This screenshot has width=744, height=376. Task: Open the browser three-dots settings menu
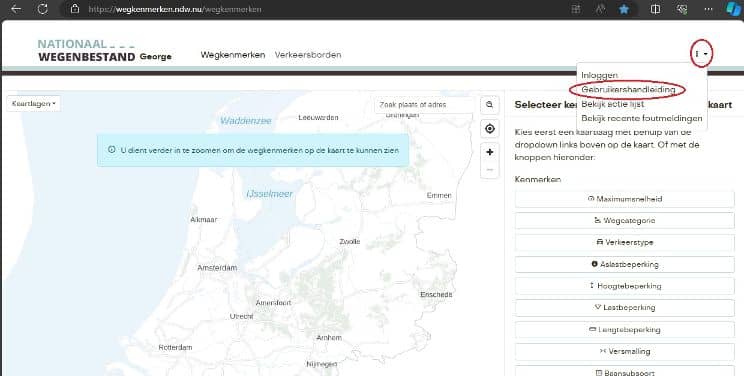pyautogui.click(x=708, y=9)
